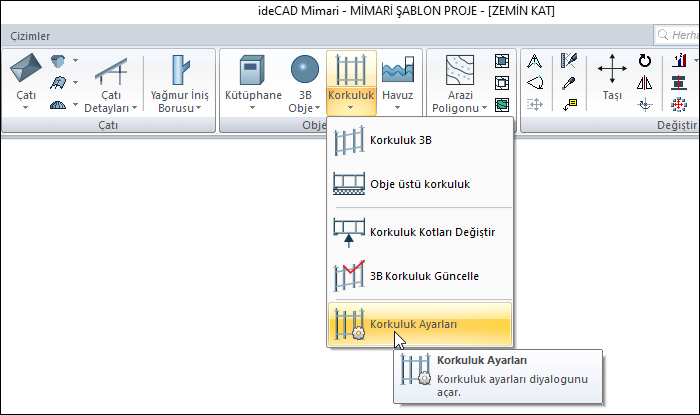Select the dome roof icon
This screenshot has height=415, width=700.
pyautogui.click(x=58, y=105)
